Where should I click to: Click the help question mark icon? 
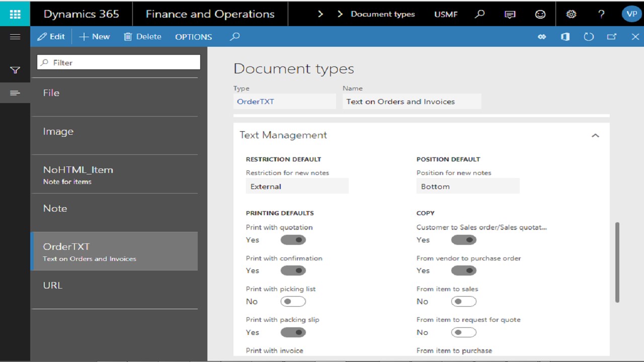point(601,14)
